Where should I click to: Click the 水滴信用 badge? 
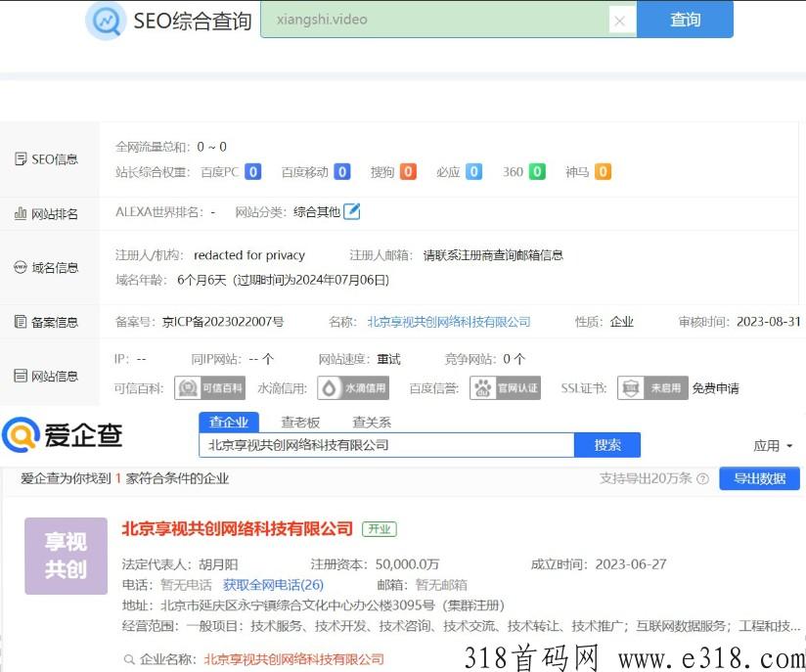tap(353, 388)
